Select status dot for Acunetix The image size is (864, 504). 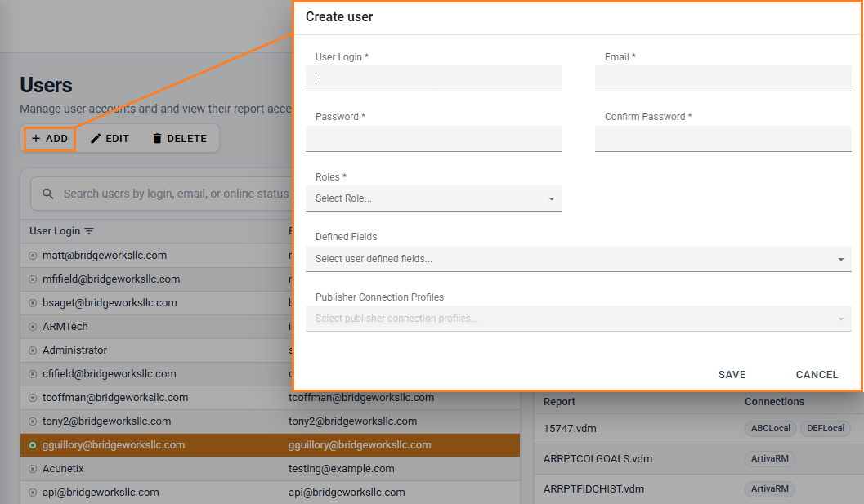pos(33,469)
